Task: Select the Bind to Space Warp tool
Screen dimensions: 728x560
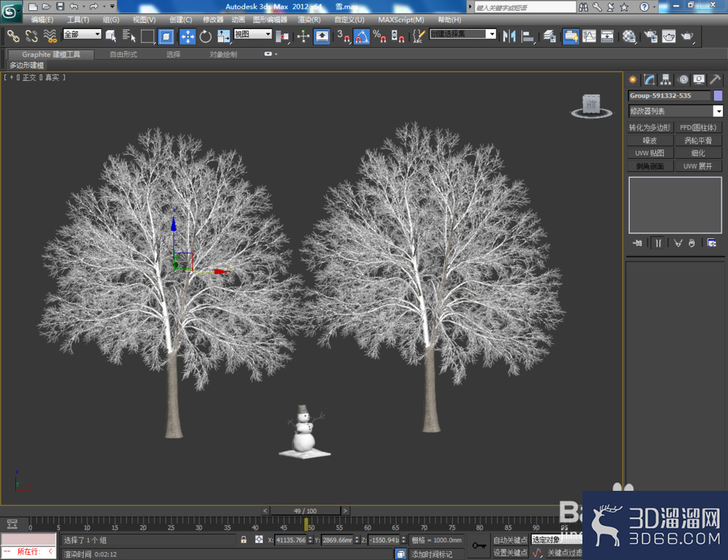Action: click(50, 36)
